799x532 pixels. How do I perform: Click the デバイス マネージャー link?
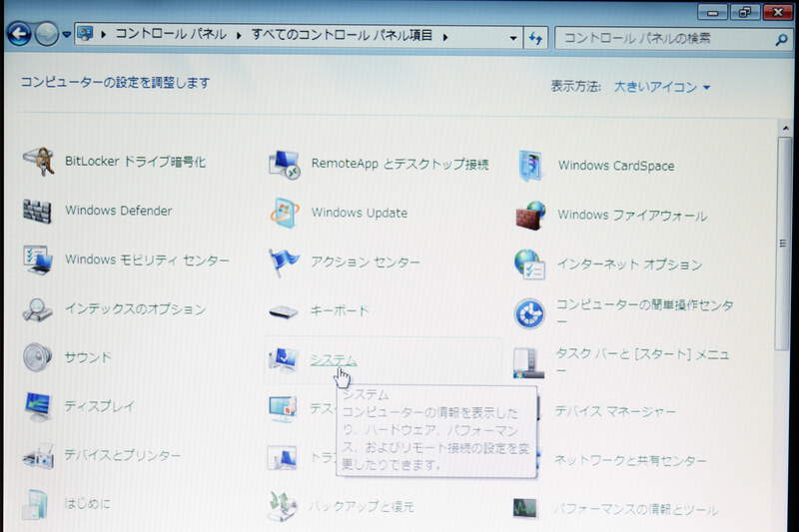(614, 411)
